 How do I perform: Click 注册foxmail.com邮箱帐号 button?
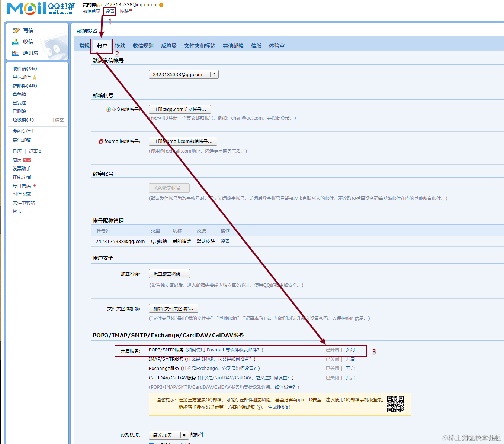[x=183, y=141]
